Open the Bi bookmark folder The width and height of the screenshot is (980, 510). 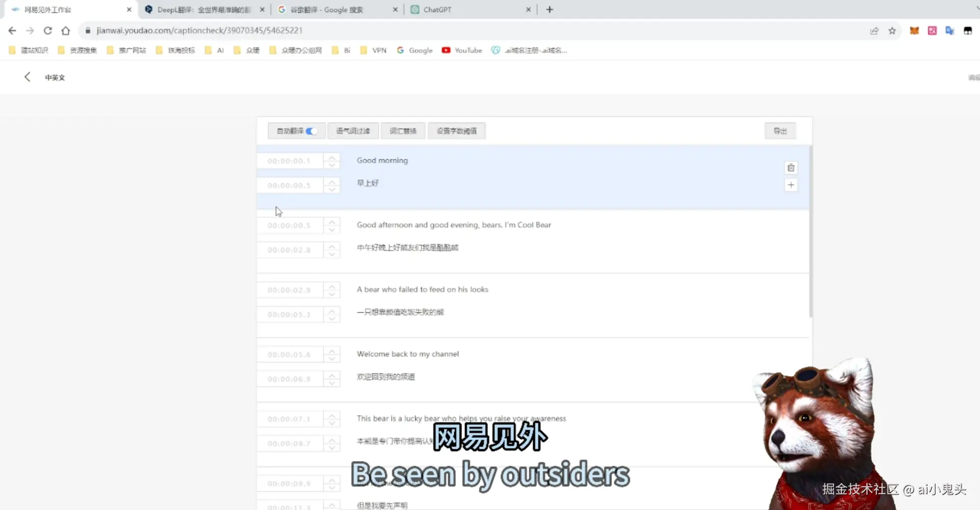point(341,50)
